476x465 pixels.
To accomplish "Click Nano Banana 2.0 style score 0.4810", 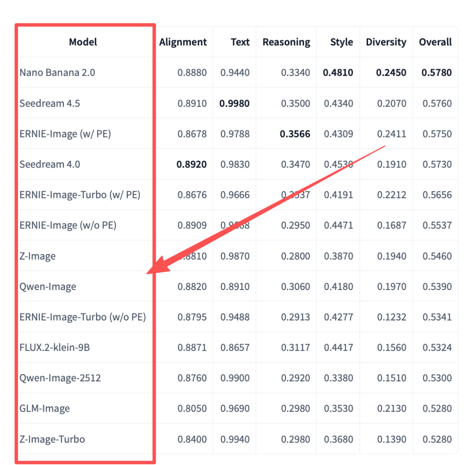I will pos(338,73).
